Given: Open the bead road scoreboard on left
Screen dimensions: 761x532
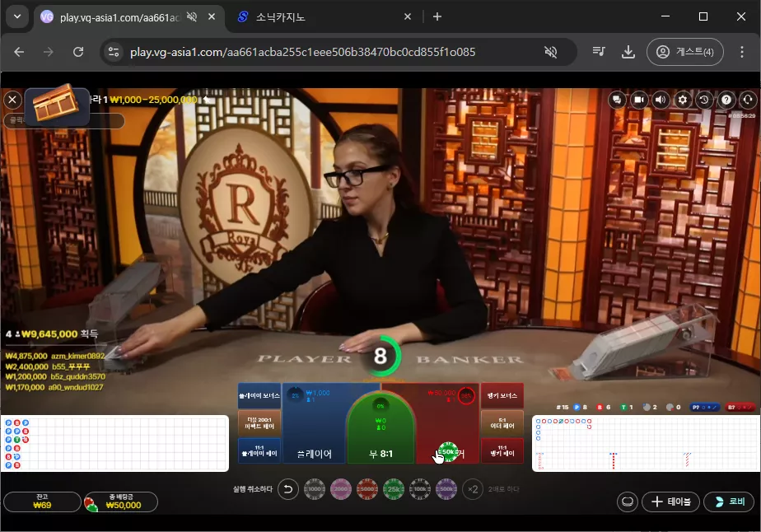Looking at the screenshot, I should [x=114, y=443].
